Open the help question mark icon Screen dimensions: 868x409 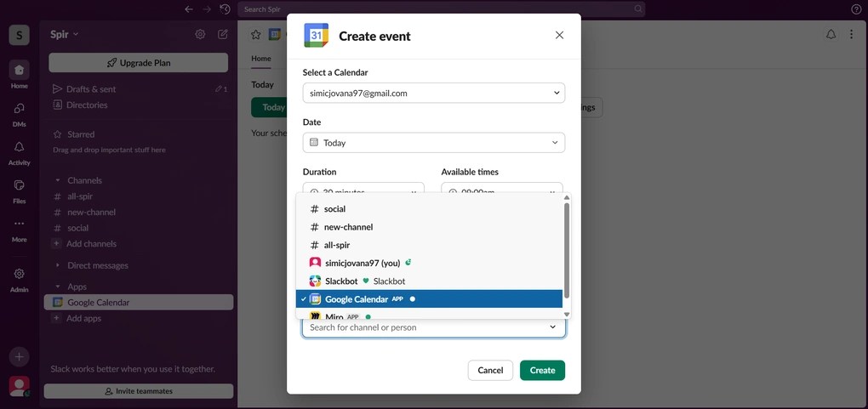(x=856, y=9)
